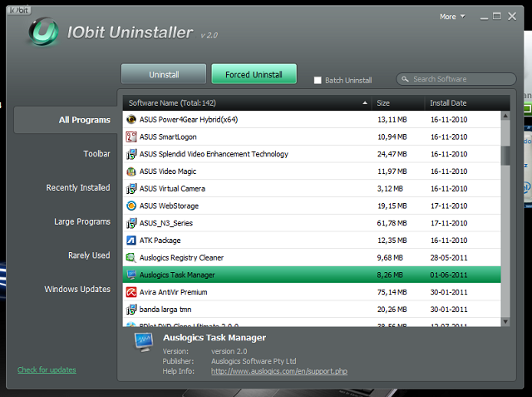The width and height of the screenshot is (532, 397).
Task: Click Auslogics Software Pty Ltd publisher text
Action: [254, 361]
